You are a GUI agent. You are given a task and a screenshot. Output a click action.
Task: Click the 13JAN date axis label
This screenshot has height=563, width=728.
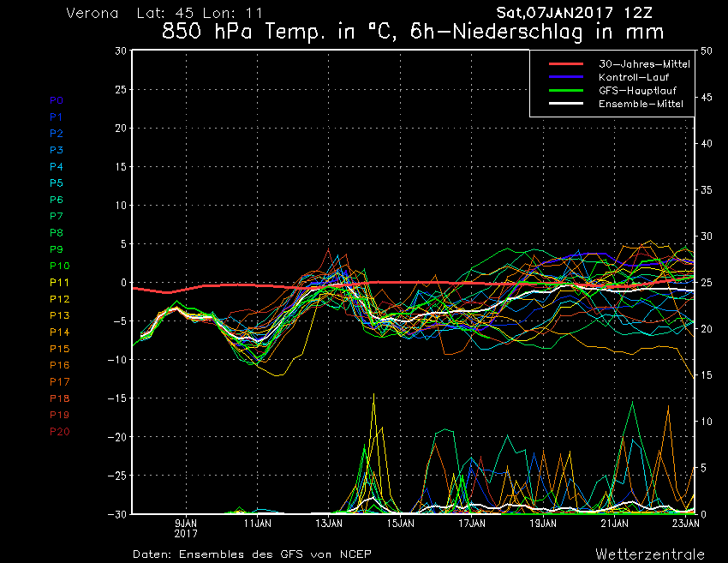coord(329,523)
